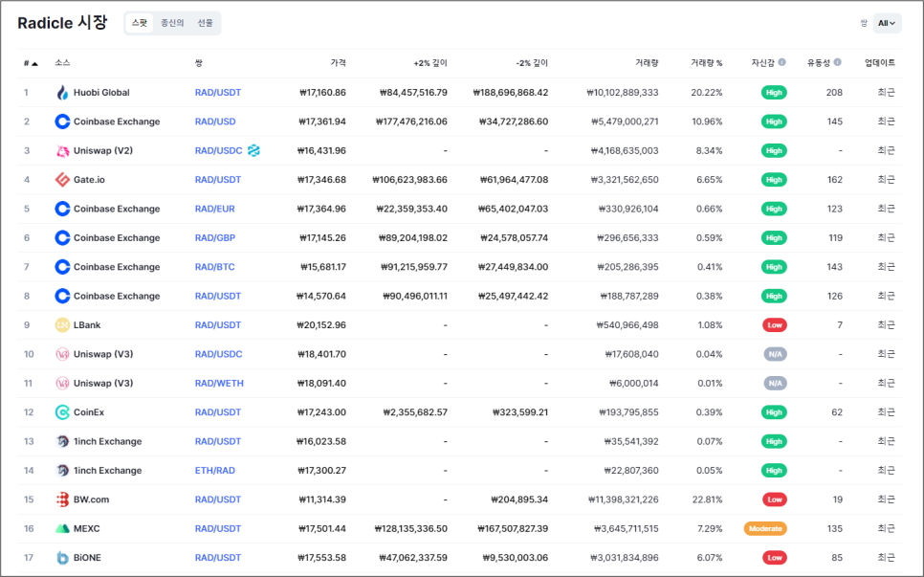Open the BiONE exchange name
924x577 pixels.
[x=87, y=558]
